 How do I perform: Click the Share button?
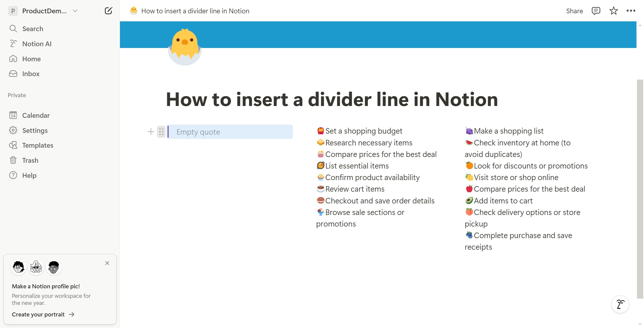(x=574, y=11)
